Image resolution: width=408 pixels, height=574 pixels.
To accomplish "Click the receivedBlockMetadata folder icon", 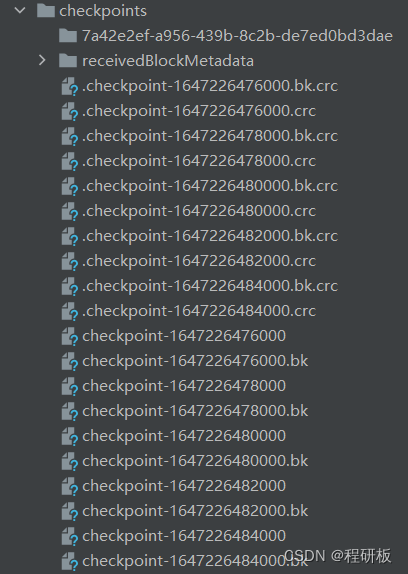I will pos(68,60).
